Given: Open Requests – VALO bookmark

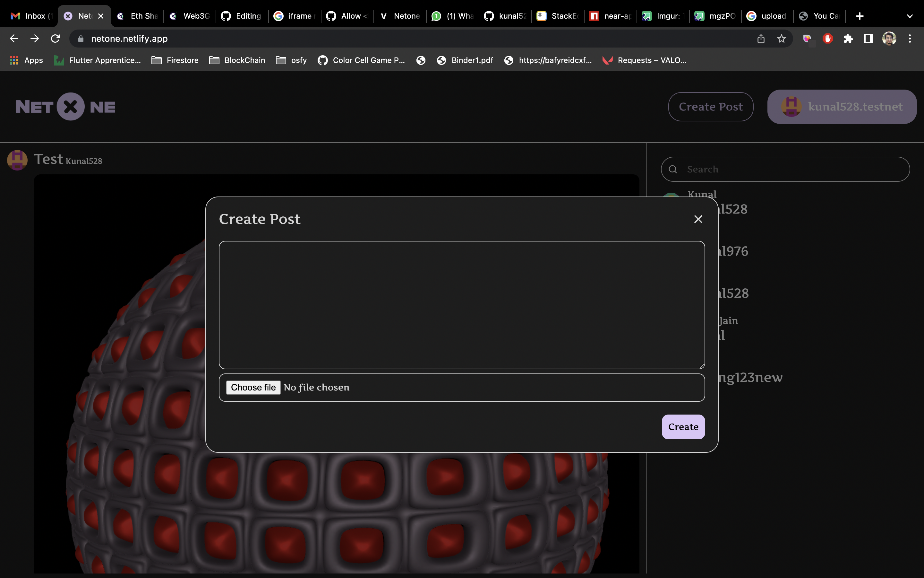Looking at the screenshot, I should [x=645, y=60].
